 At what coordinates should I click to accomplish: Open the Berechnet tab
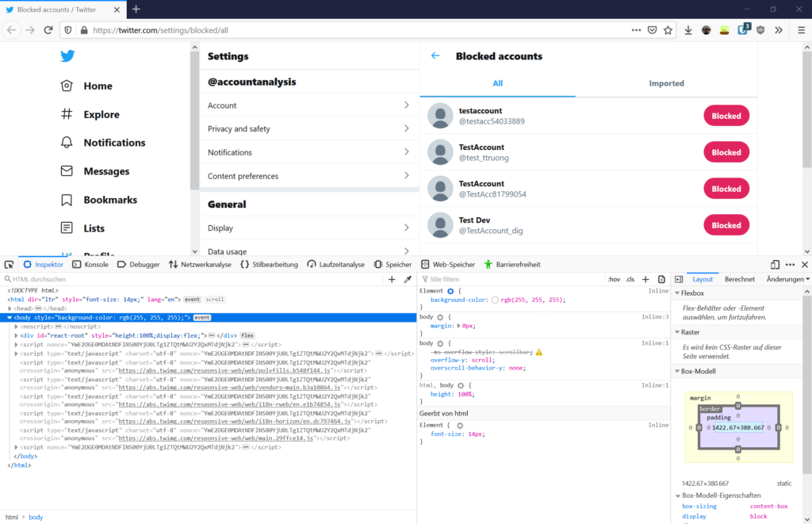(740, 279)
